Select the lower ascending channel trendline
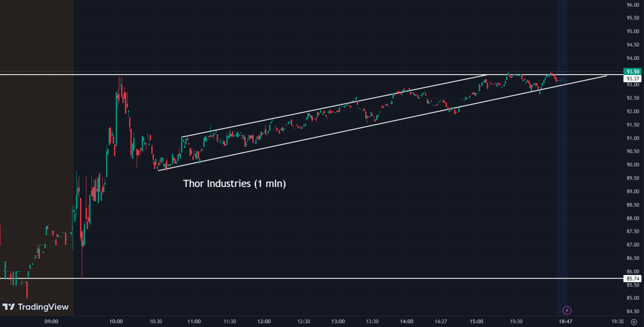Screen dimensions: 644x327 [x=382, y=123]
